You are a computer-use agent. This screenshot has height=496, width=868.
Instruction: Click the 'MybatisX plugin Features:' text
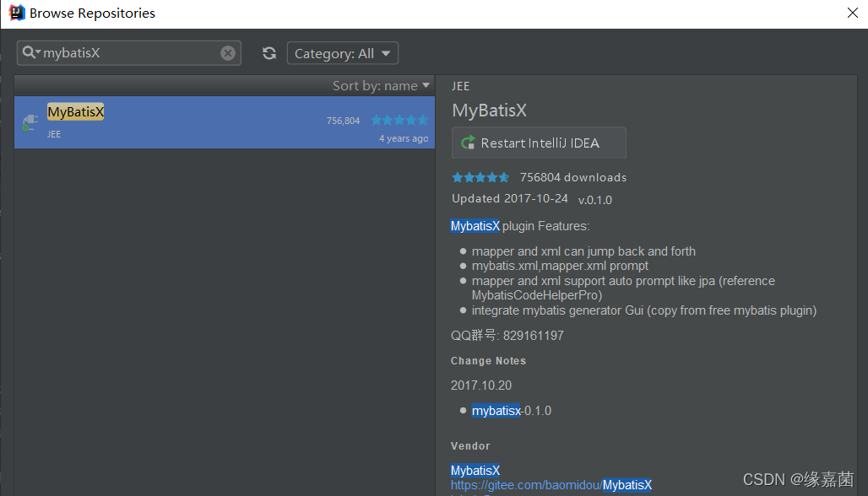pos(520,226)
